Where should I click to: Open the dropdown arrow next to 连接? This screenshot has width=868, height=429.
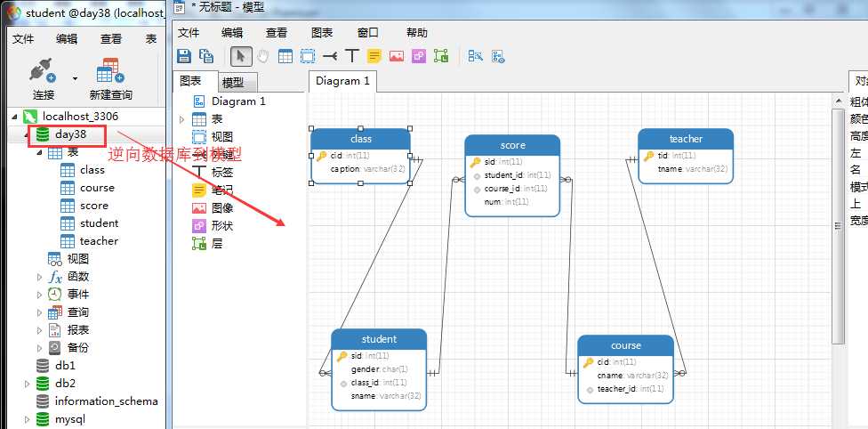click(75, 78)
